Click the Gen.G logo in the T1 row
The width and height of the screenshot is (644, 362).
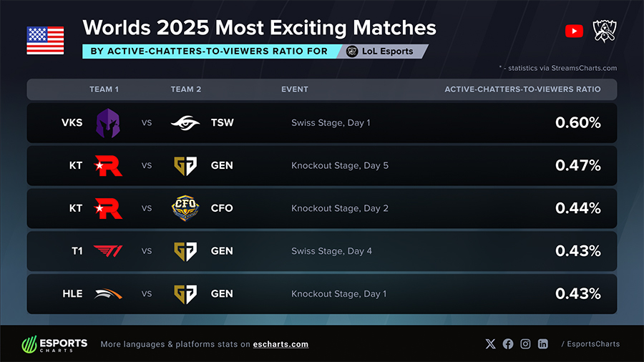[x=186, y=251]
